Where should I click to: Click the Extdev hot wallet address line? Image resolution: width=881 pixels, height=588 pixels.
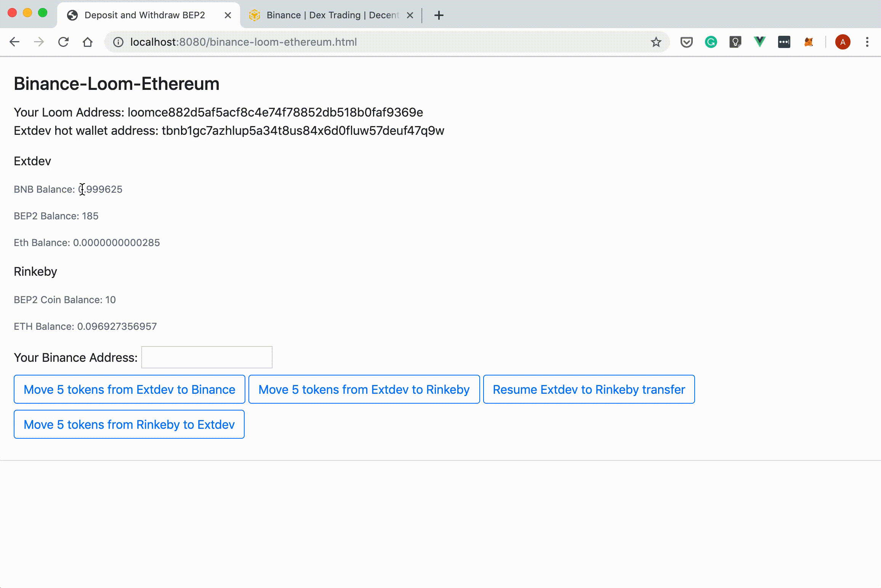pyautogui.click(x=229, y=131)
